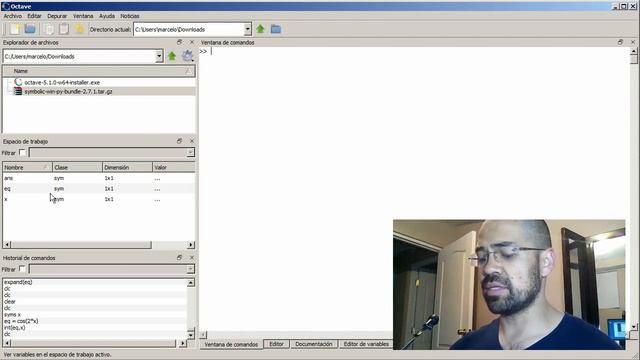Sort workspace by Dimensión column

point(127,167)
